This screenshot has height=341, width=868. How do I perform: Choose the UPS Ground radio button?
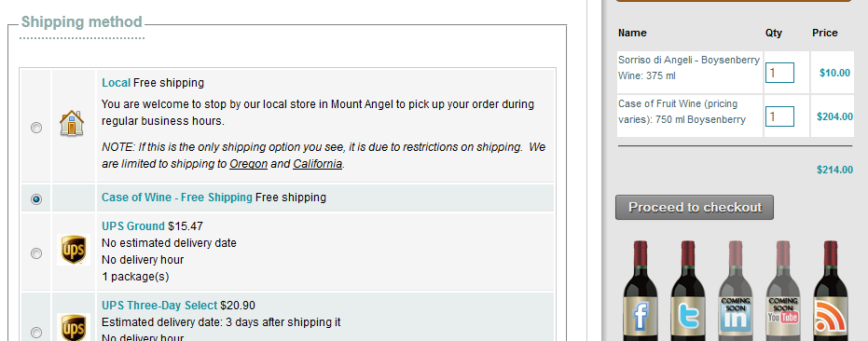tap(36, 253)
